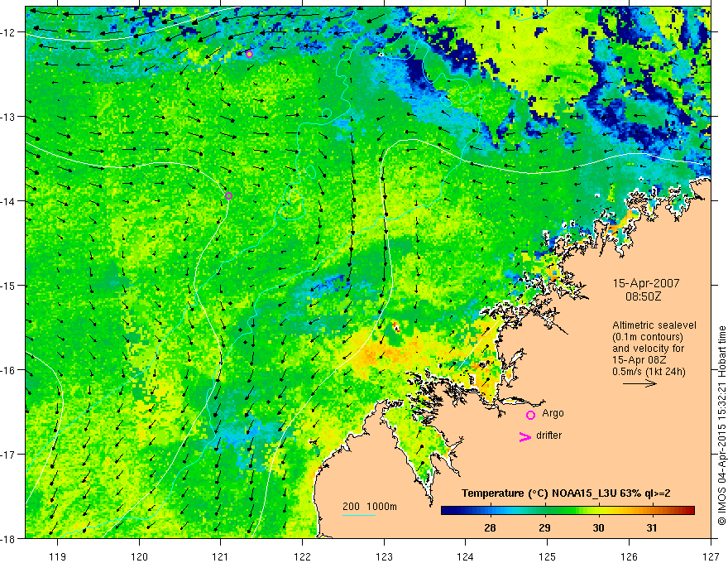Click the 'and velocity for' text

click(x=648, y=349)
